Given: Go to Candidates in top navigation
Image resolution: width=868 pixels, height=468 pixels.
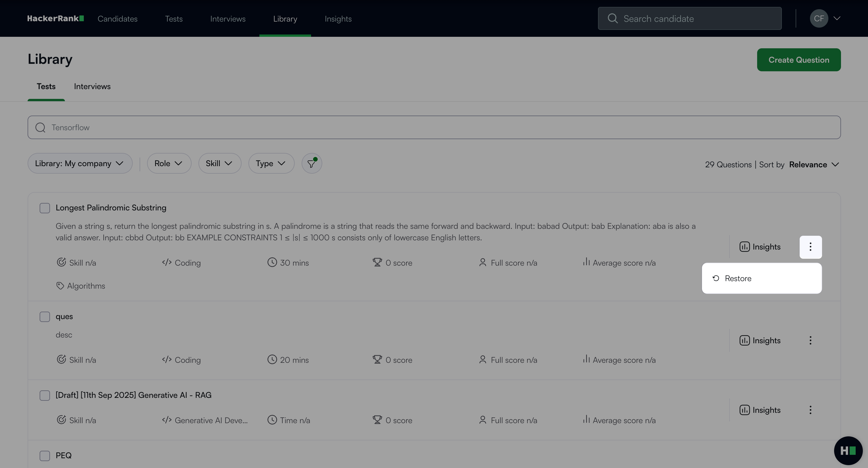Looking at the screenshot, I should tap(117, 19).
